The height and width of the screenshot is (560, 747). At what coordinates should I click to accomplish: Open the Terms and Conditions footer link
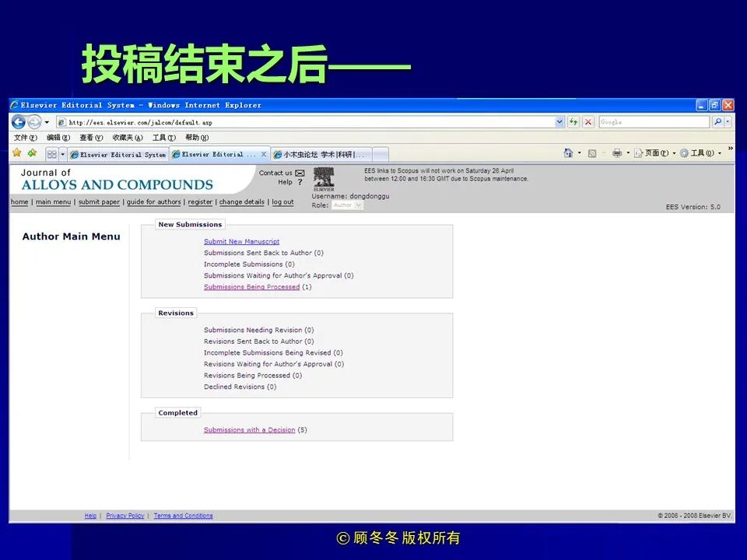pyautogui.click(x=183, y=516)
